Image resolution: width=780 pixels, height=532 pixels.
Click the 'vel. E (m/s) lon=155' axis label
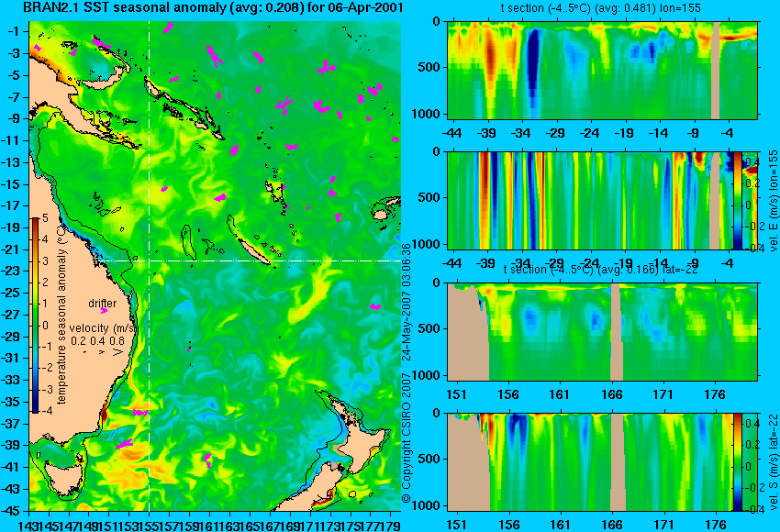click(773, 201)
